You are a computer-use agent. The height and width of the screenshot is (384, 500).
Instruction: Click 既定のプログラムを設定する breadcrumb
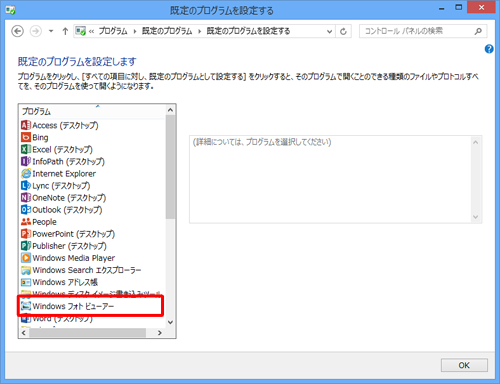pyautogui.click(x=248, y=31)
